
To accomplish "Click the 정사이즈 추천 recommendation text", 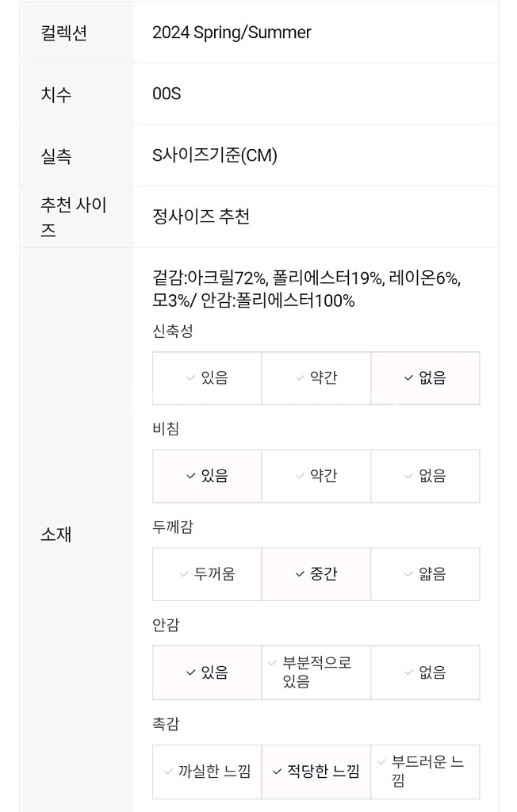I will [x=200, y=216].
